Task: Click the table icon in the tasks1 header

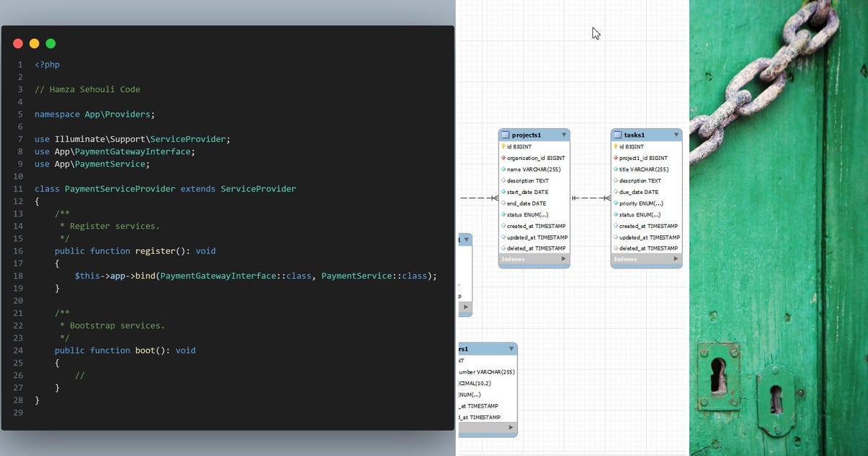Action: [x=617, y=135]
